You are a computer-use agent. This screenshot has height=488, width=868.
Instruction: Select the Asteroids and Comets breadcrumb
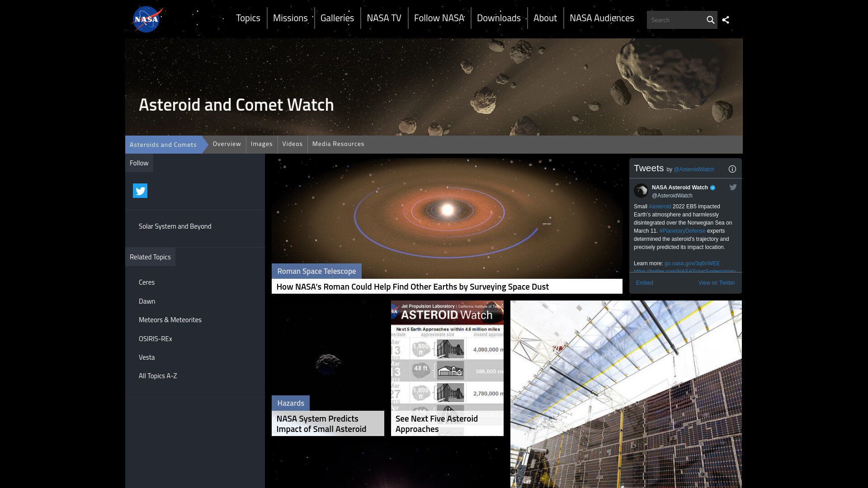(x=163, y=145)
